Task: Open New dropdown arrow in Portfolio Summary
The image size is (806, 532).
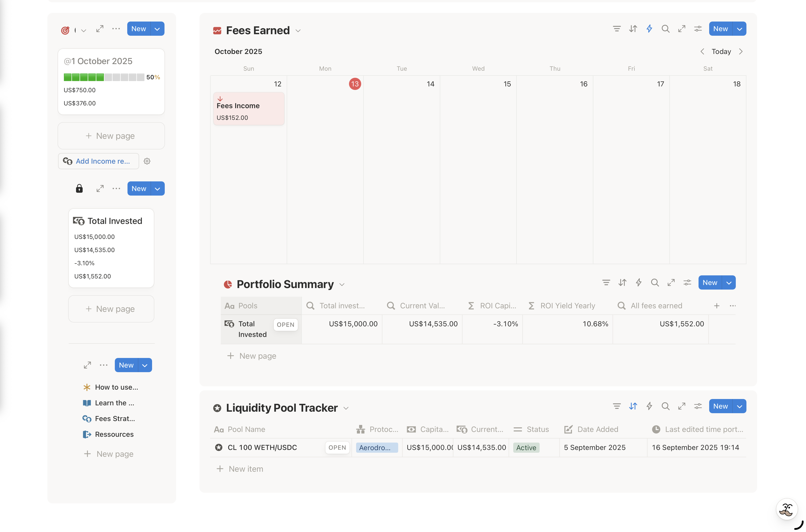Action: point(729,283)
